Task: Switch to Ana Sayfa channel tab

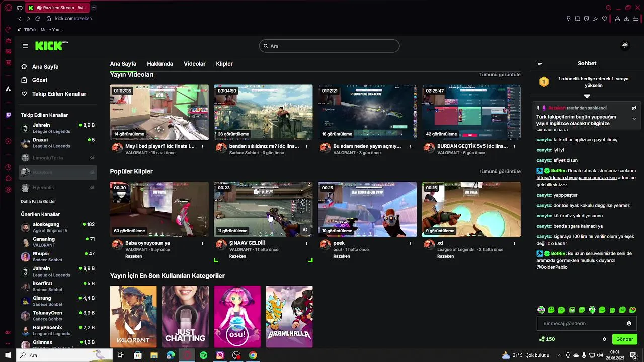Action: click(x=123, y=64)
